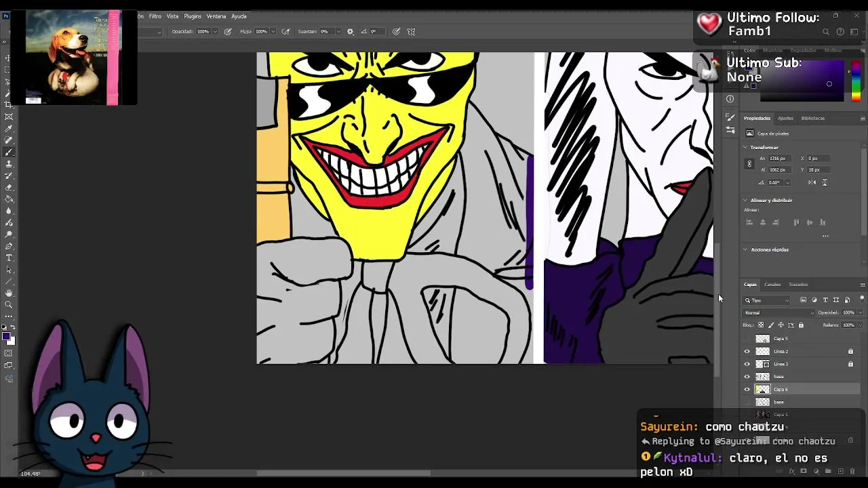868x488 pixels.
Task: Open brush smoothing options gear
Action: [x=350, y=31]
